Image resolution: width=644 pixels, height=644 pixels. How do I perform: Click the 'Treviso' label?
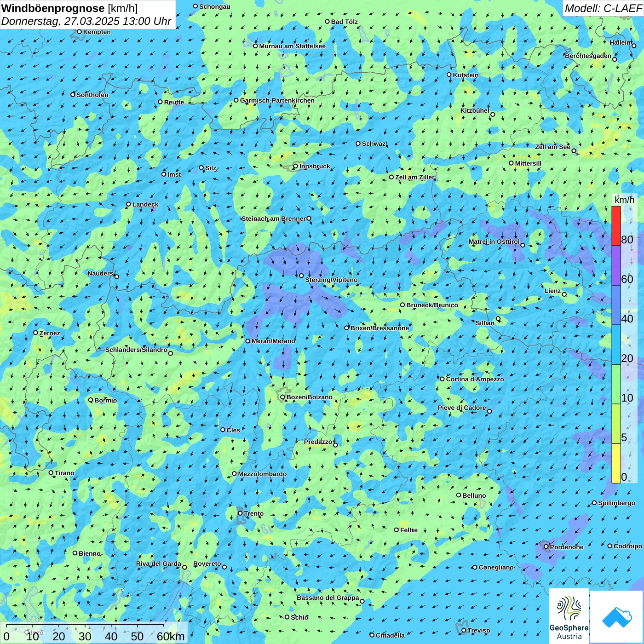(478, 630)
